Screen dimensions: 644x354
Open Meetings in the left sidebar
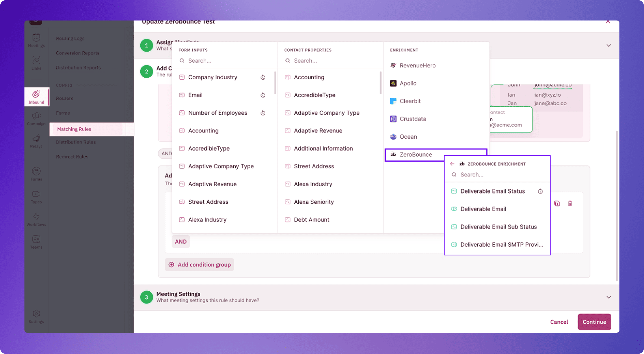pyautogui.click(x=36, y=41)
